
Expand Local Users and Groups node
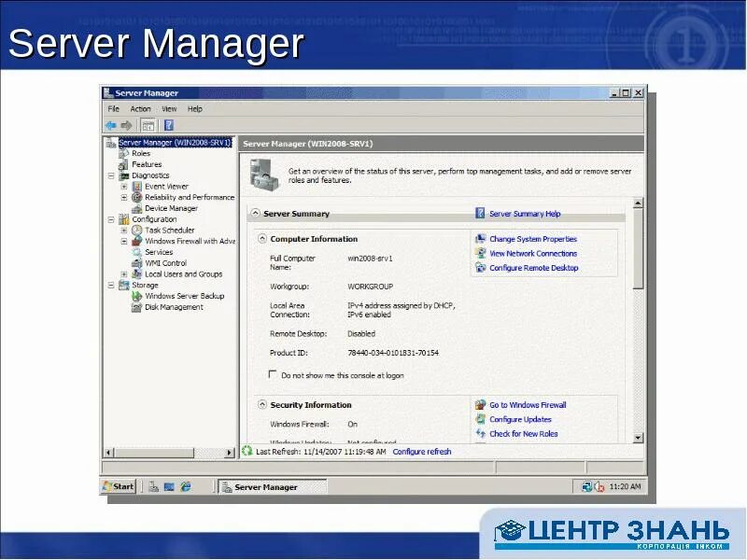[124, 274]
